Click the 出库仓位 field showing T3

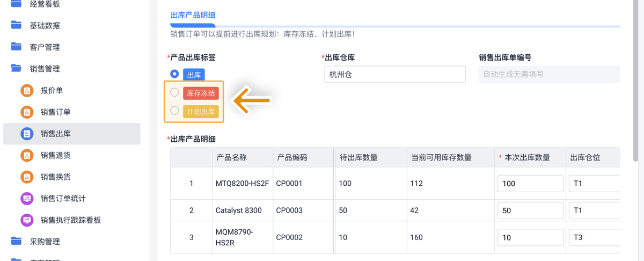click(595, 237)
